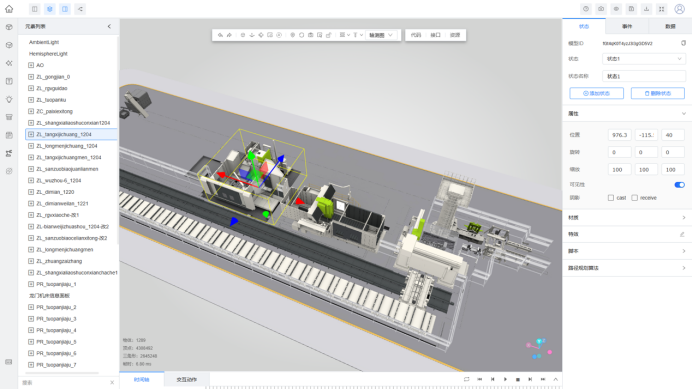Click the state name input field

pyautogui.click(x=644, y=76)
